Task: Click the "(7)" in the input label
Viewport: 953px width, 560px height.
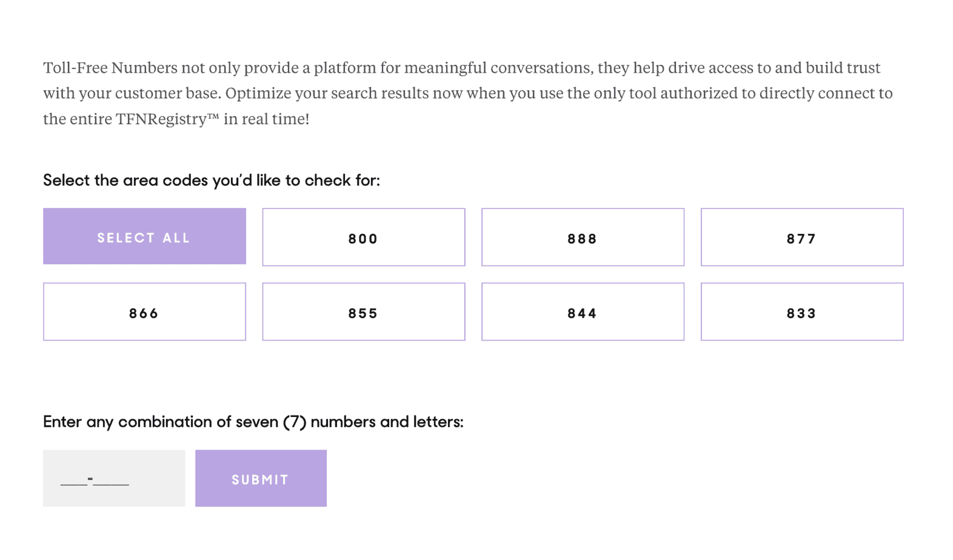Action: pos(295,422)
